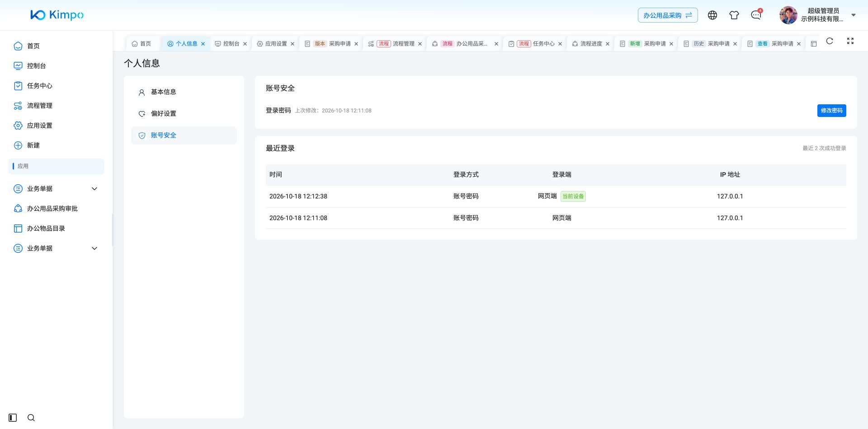Viewport: 868px width, 429px height.
Task: Open the 超级管理员 user dropdown arrow
Action: coord(854,15)
